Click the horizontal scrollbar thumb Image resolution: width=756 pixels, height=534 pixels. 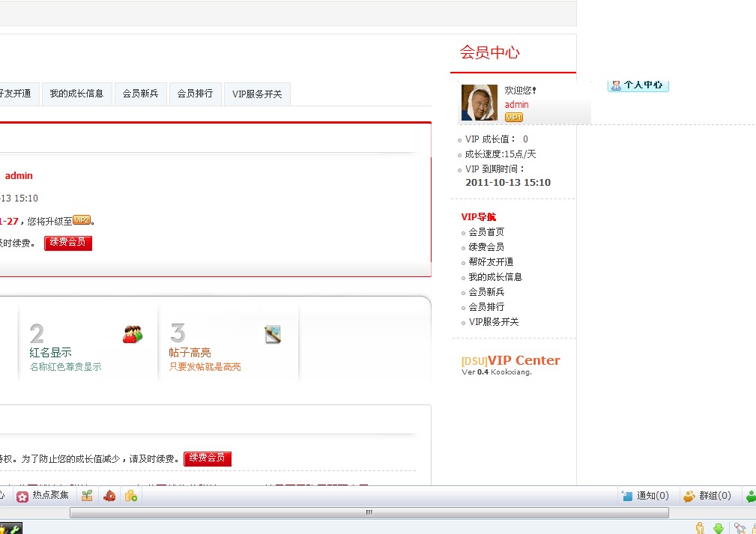pos(369,512)
